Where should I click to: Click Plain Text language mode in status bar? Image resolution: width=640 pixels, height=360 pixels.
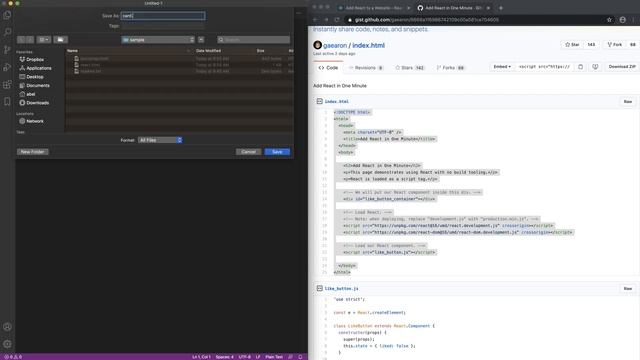(274, 357)
